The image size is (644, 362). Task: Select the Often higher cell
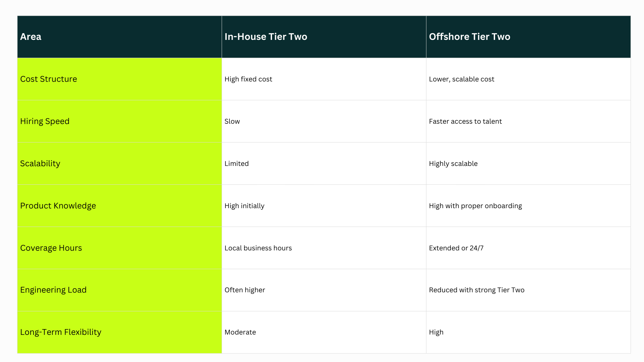pos(245,290)
